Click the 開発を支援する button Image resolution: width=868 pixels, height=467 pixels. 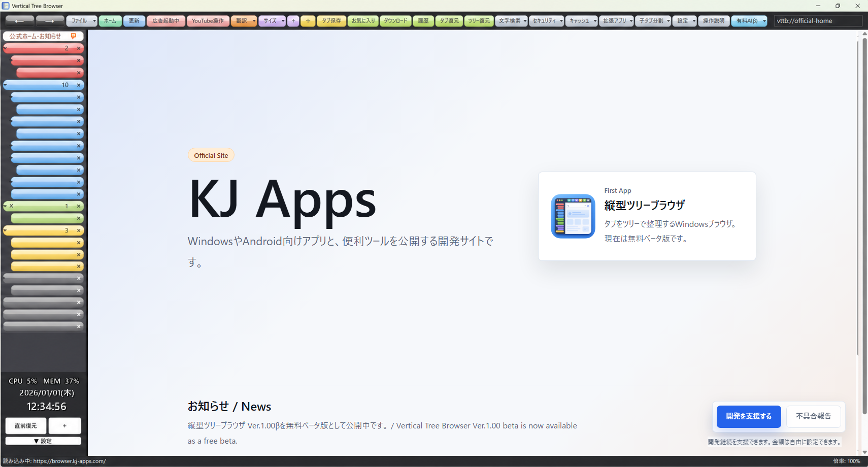(749, 416)
